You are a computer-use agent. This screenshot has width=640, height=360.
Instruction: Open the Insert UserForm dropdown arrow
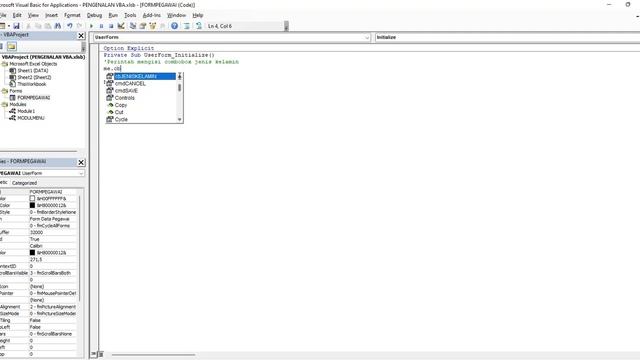(x=9, y=26)
